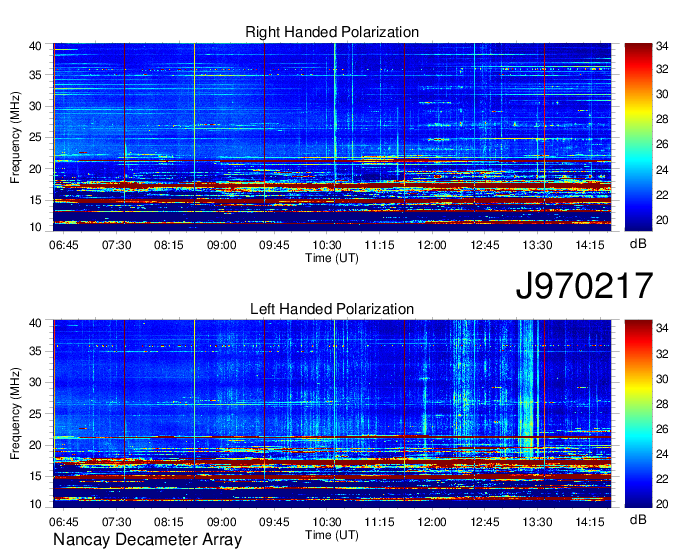Click the "Frequency (MHz)" label of the left-handed plot
Screen dimensions: 680x552
pyautogui.click(x=15, y=414)
